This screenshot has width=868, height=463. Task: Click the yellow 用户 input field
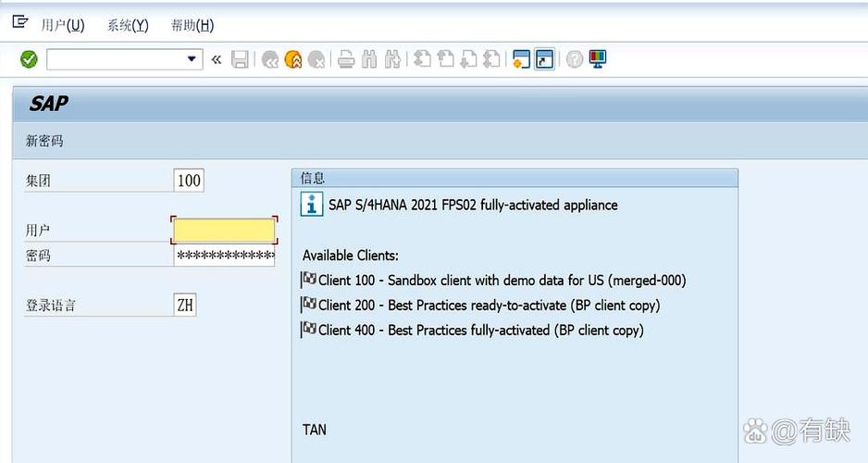[x=224, y=230]
